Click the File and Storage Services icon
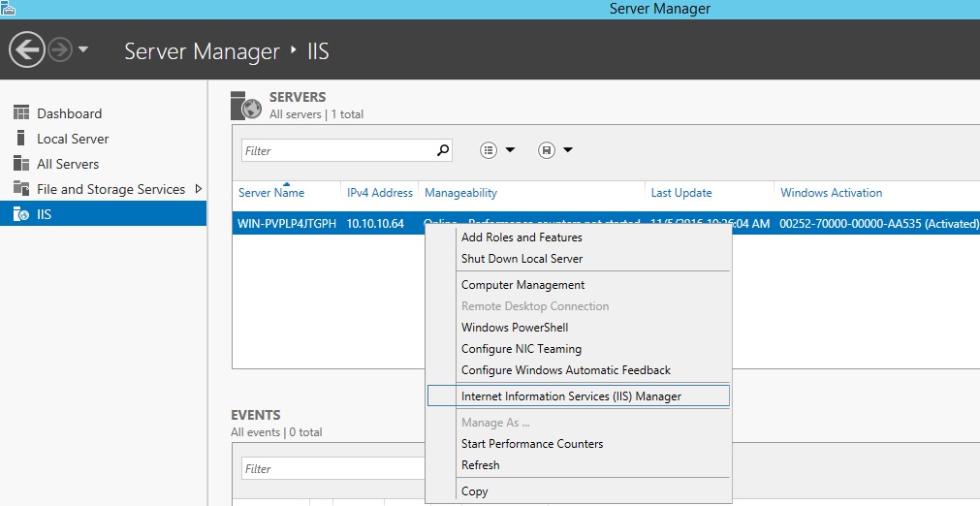Viewport: 980px width, 506px height. click(x=21, y=189)
